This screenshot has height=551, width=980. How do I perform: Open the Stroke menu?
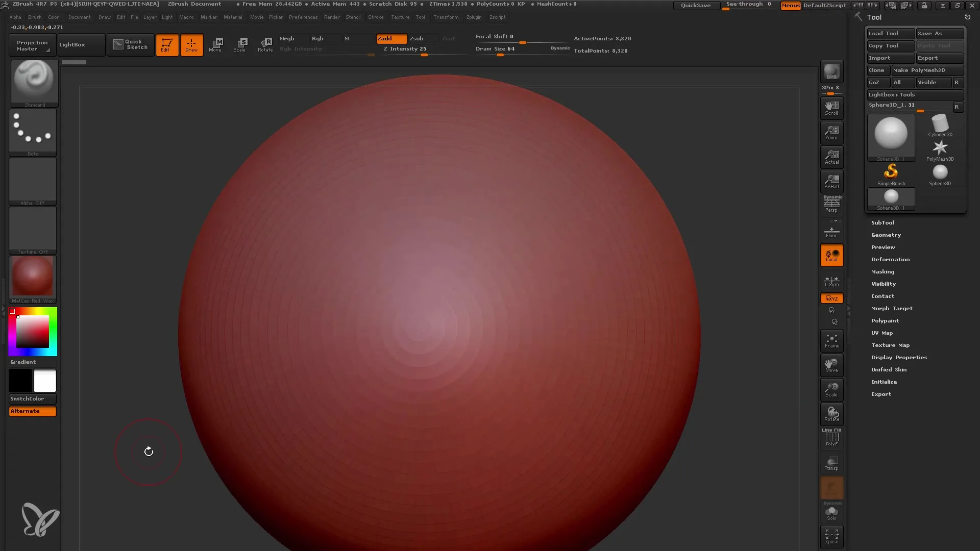376,17
